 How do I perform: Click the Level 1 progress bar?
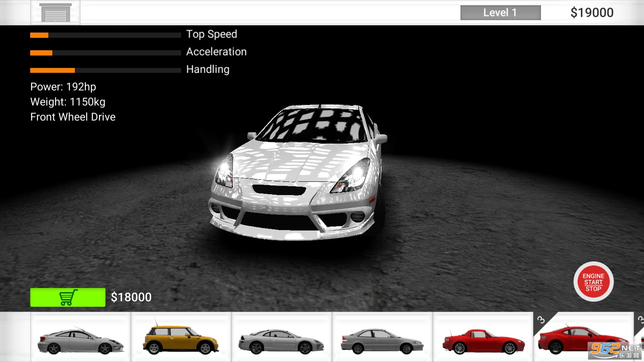500,12
